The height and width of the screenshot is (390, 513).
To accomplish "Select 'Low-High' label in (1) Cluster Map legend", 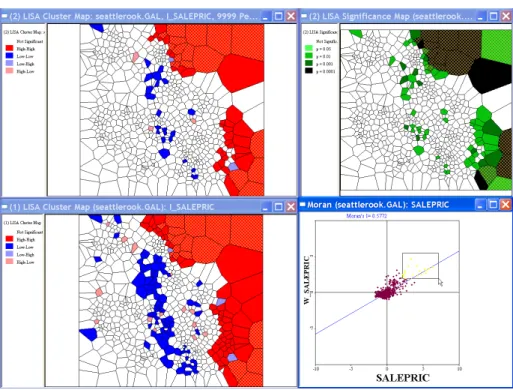I will [x=25, y=255].
